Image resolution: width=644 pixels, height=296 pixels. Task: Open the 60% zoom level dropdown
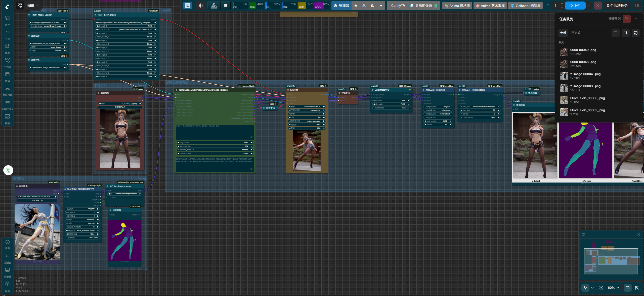pos(613,288)
